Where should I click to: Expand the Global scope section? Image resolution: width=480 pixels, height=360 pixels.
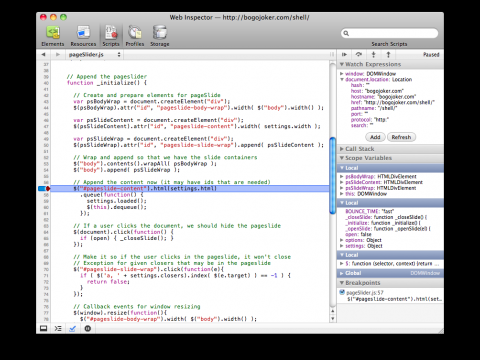[342, 273]
